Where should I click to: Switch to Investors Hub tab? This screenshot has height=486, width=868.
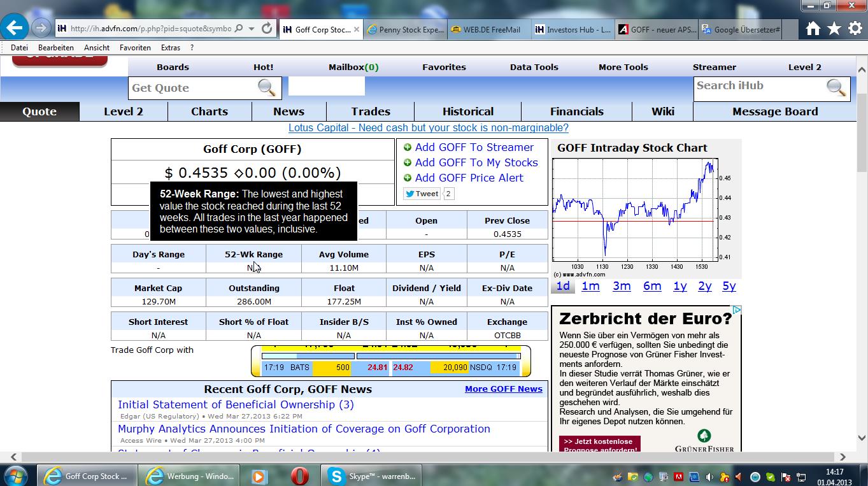click(573, 29)
